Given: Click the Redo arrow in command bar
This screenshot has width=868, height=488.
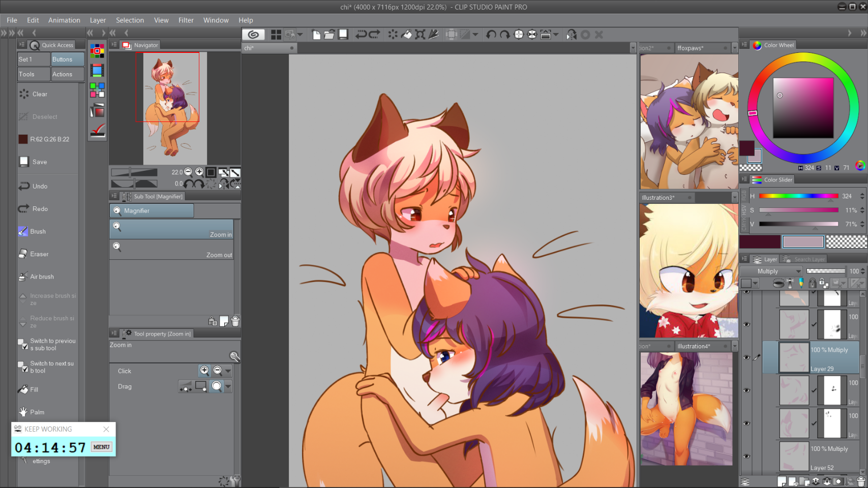Looking at the screenshot, I should pyautogui.click(x=374, y=34).
